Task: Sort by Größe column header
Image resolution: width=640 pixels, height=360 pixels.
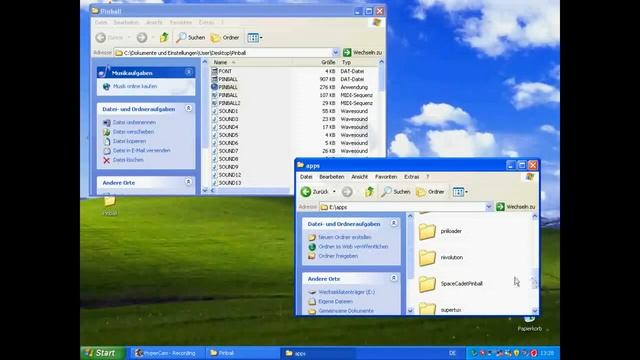Action: [315, 62]
